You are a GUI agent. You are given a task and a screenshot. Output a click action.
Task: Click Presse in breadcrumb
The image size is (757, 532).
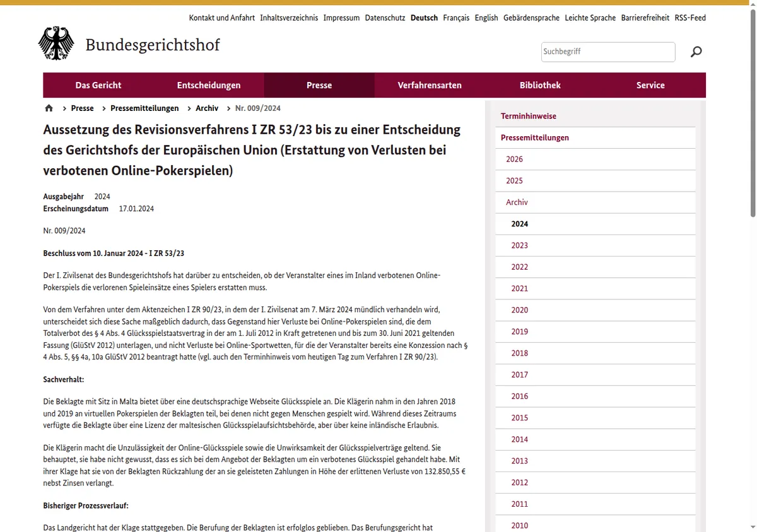tap(83, 108)
